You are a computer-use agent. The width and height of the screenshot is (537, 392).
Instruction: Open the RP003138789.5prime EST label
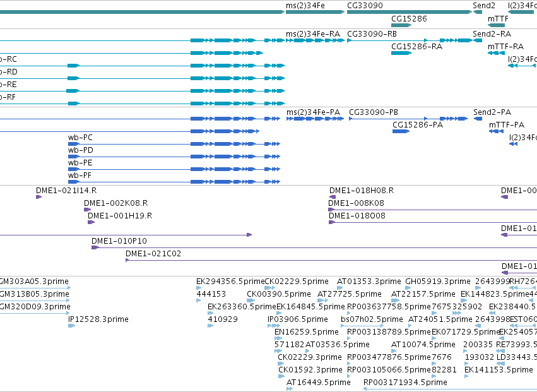389,333
